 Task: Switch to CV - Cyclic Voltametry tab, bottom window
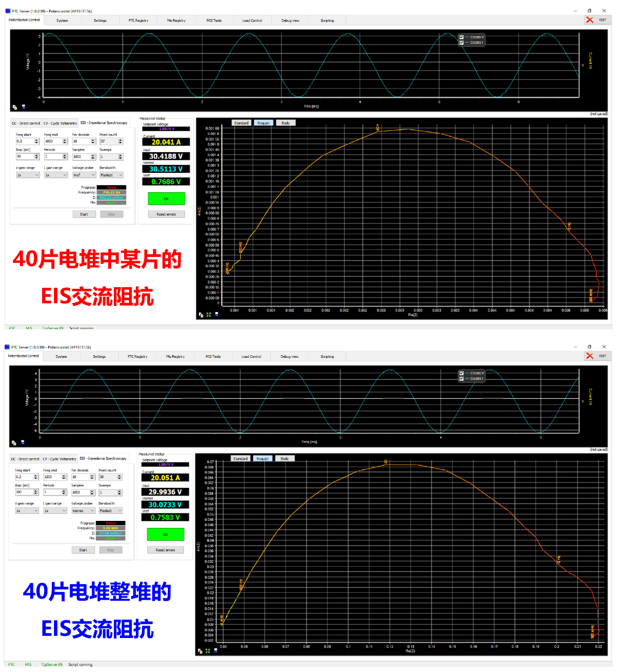(59, 459)
